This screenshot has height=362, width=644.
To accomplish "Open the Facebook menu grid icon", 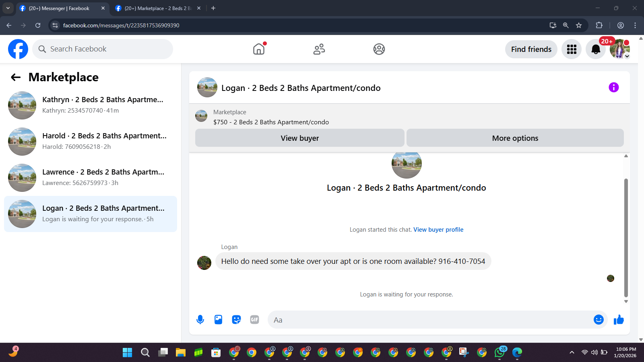I will (572, 49).
